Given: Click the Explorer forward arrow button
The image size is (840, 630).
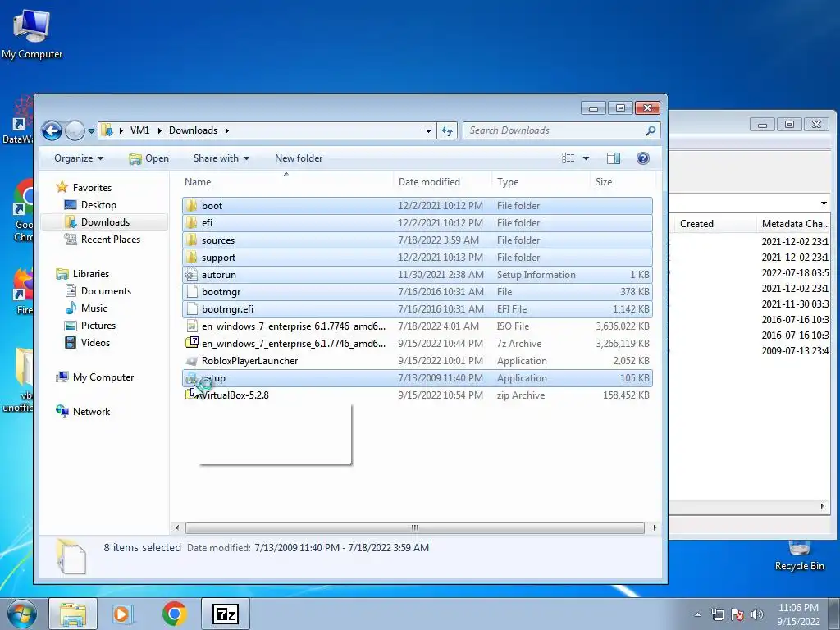Looking at the screenshot, I should point(75,130).
